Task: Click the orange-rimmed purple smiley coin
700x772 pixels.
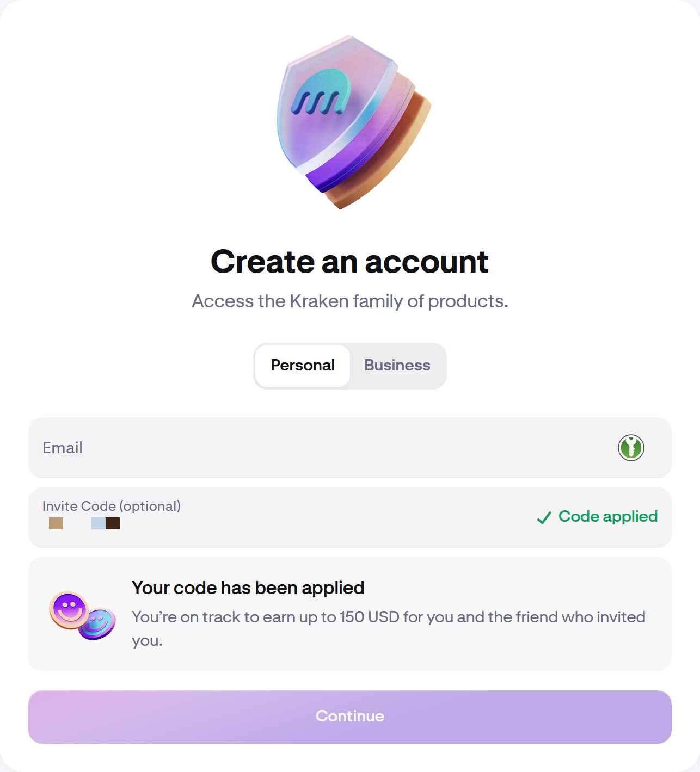Action: click(x=69, y=609)
